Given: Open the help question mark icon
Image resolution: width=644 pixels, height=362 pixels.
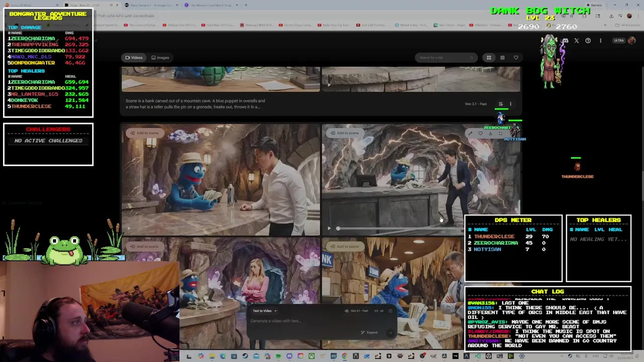Looking at the screenshot, I should point(588,41).
